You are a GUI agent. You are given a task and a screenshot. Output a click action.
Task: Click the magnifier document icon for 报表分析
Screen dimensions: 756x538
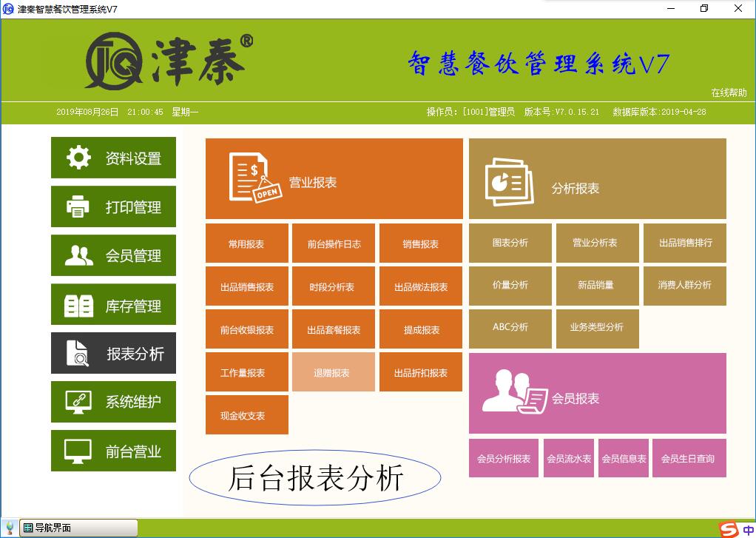[78, 354]
